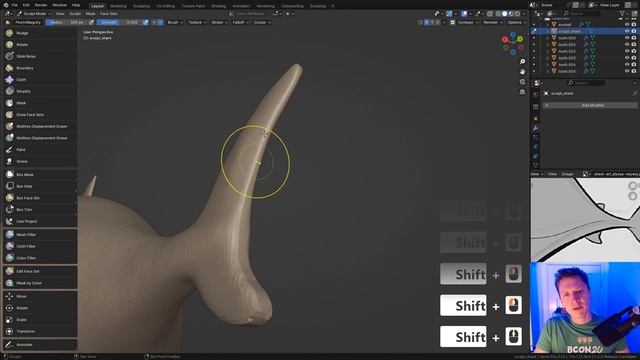Select the Mask by Color tool
Viewport: 640px width, 360px height.
(40, 283)
